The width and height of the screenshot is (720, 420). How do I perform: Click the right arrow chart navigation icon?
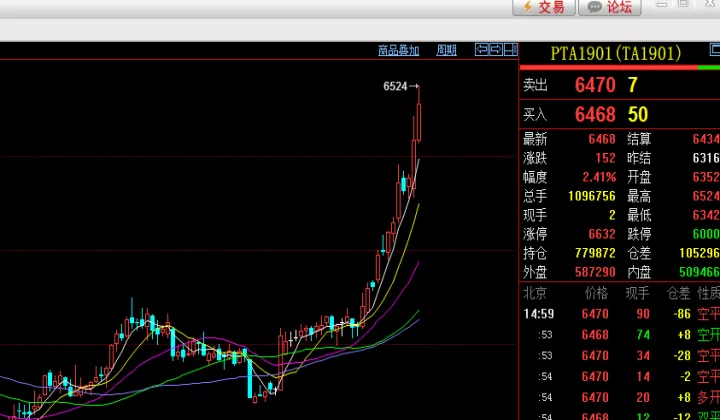point(496,50)
